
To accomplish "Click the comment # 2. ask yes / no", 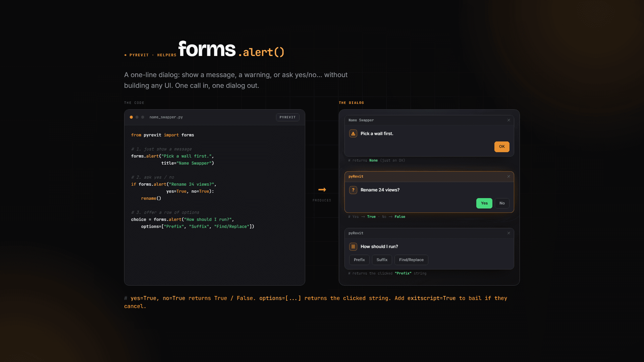I will tap(153, 177).
